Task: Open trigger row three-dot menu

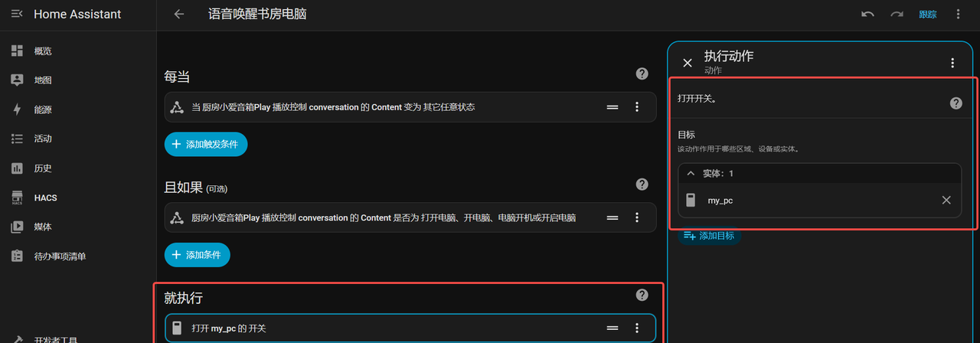Action: (x=637, y=107)
